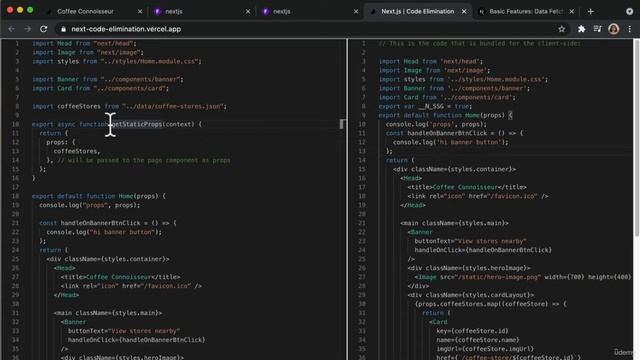Image resolution: width=640 pixels, height=360 pixels.
Task: Open Chrome three-dot menu
Action: (x=629, y=29)
